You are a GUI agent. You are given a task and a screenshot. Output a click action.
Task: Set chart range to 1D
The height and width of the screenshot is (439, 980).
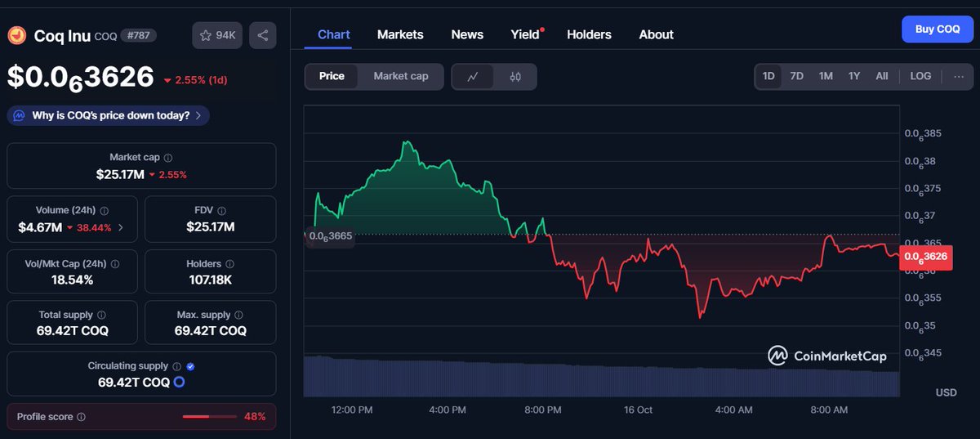click(x=768, y=76)
